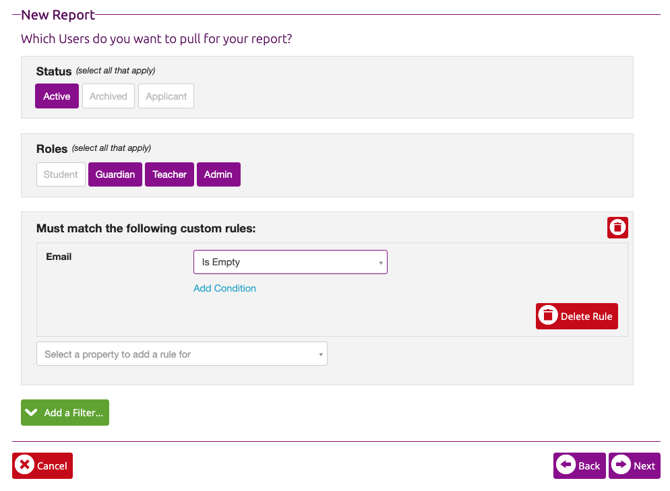Click the red trash icon beside custom rules heading
670x491 pixels.
[617, 228]
